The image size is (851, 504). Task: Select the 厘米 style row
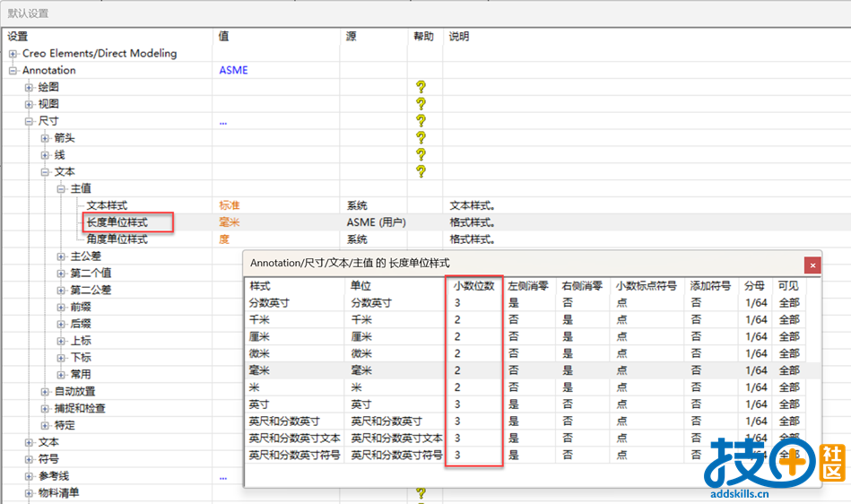click(x=525, y=336)
